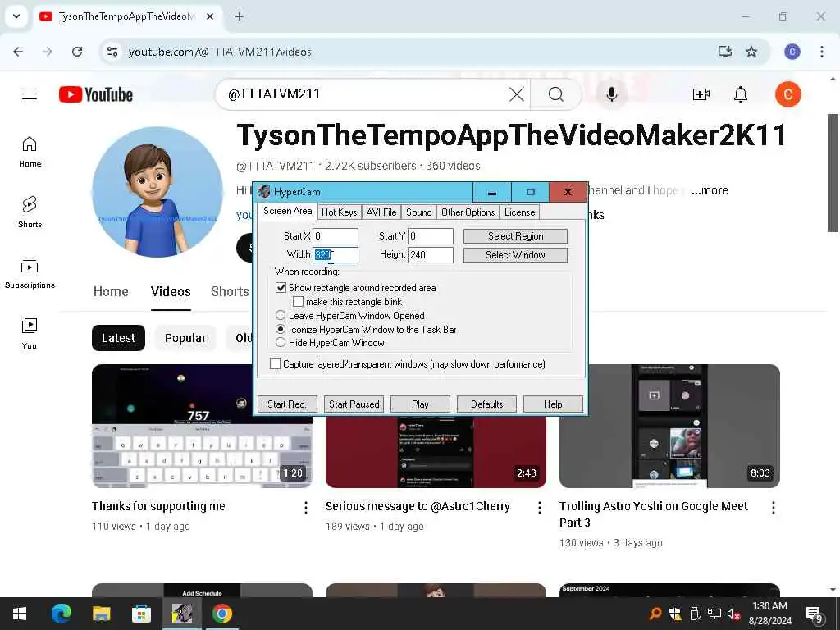The height and width of the screenshot is (630, 840).
Task: Open the muted volume tray icon
Action: tap(733, 614)
